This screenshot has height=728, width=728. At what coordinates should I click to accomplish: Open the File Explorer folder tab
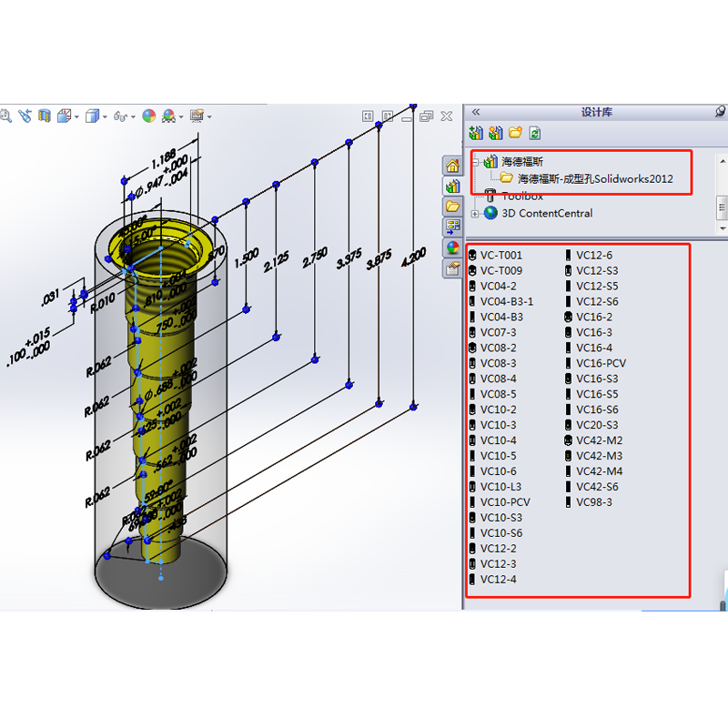coord(452,206)
